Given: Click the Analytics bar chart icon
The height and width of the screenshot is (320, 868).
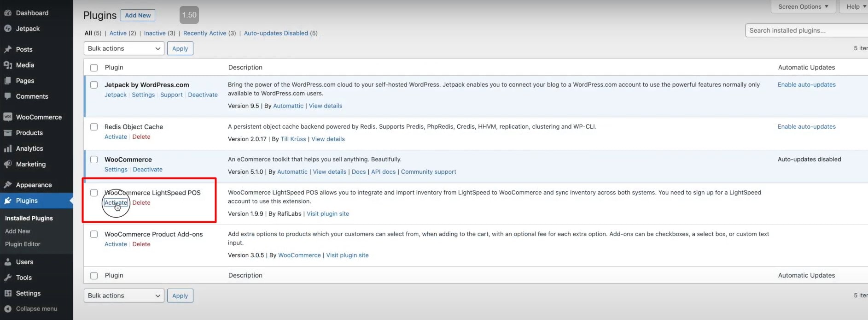Looking at the screenshot, I should [x=8, y=148].
